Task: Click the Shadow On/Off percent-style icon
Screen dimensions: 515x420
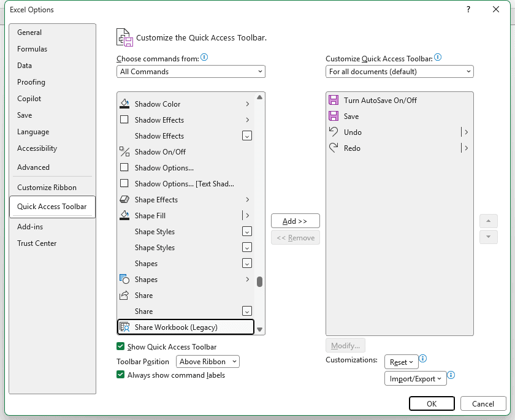Action: 124,151
